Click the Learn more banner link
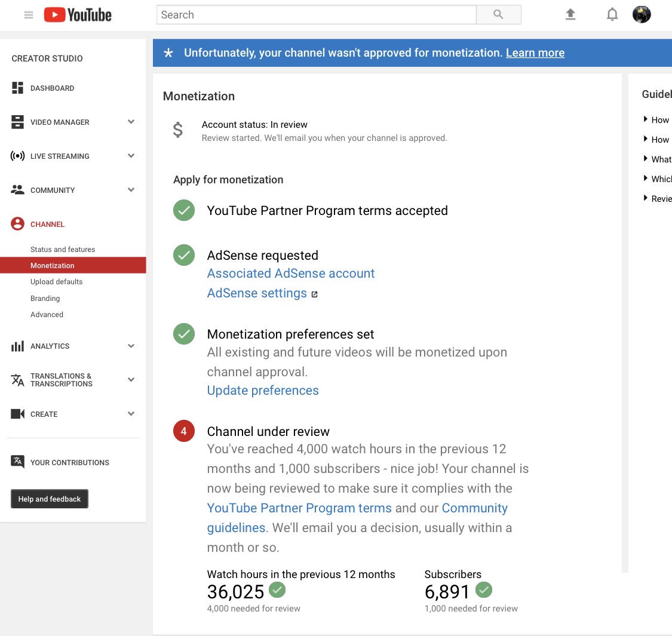The image size is (672, 636). tap(535, 53)
